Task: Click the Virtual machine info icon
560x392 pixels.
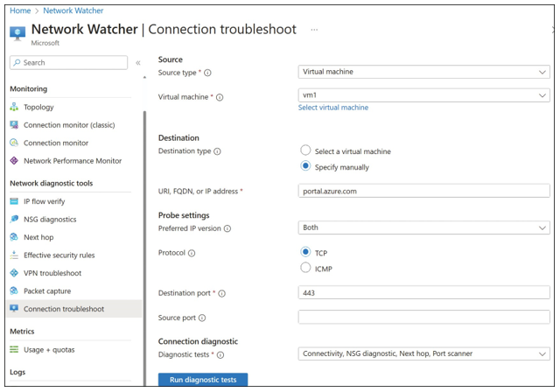Action: [x=220, y=97]
